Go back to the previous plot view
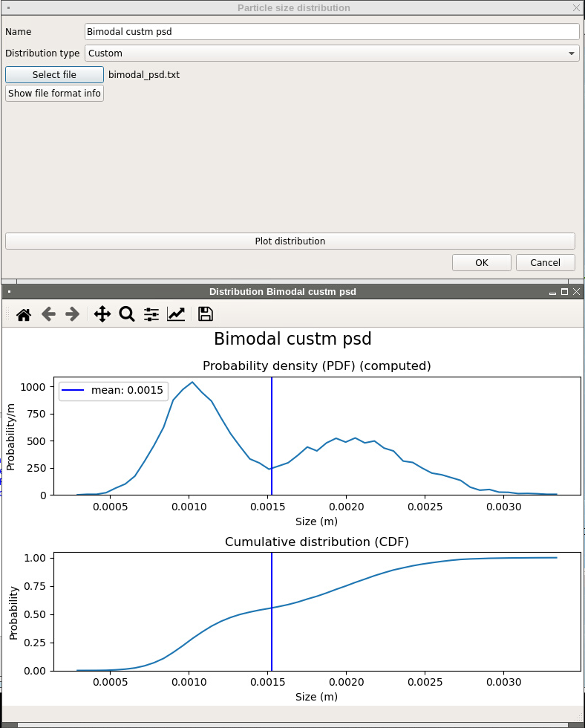585x728 pixels. 48,314
